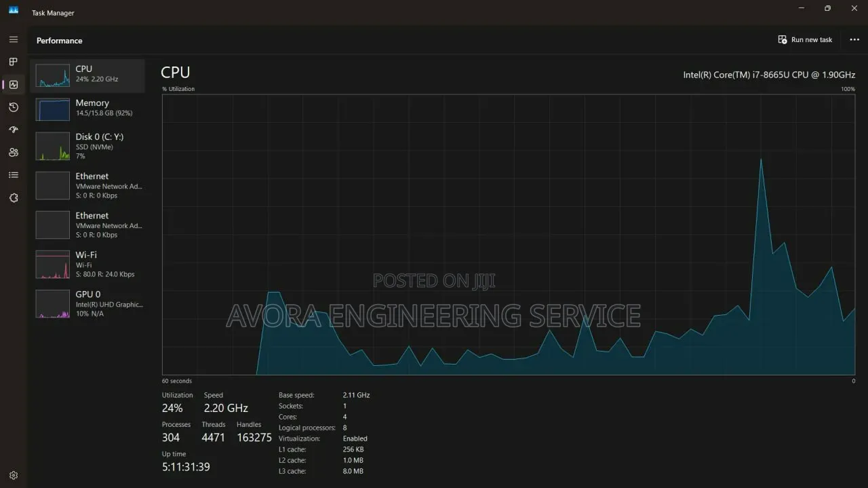868x488 pixels.
Task: Click the Memory mini graph thumbnail
Action: 52,109
